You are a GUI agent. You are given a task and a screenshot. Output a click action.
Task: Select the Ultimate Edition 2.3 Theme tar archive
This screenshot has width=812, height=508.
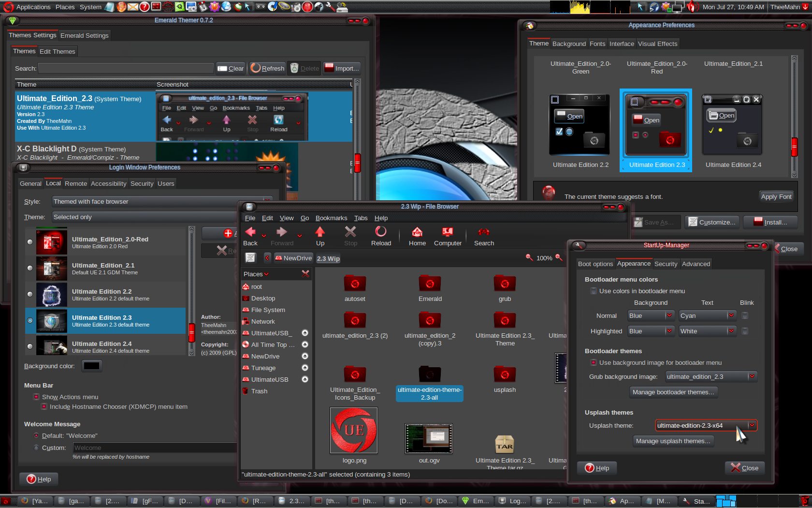(x=505, y=444)
